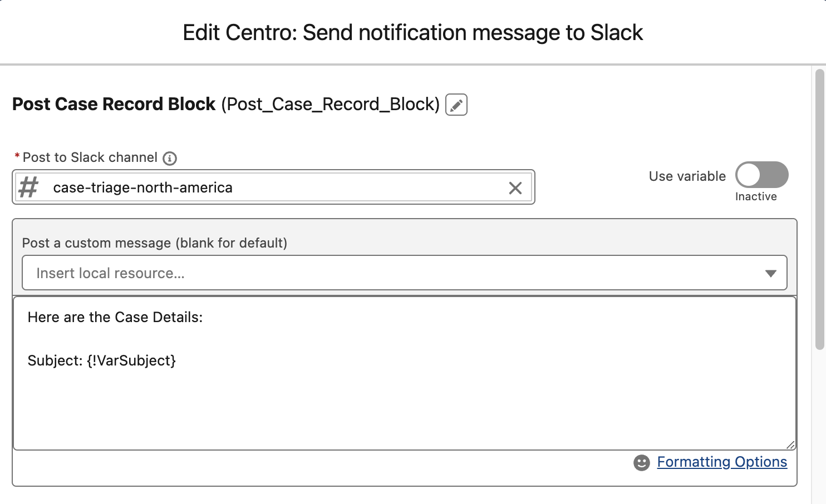Place cursor after {!VarSubject} in the message
This screenshot has width=826, height=504.
pyautogui.click(x=177, y=360)
